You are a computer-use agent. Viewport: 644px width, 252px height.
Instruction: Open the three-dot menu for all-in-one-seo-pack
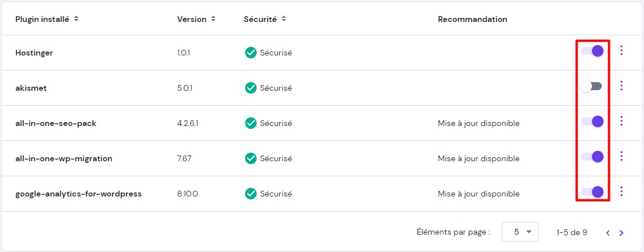pos(621,121)
